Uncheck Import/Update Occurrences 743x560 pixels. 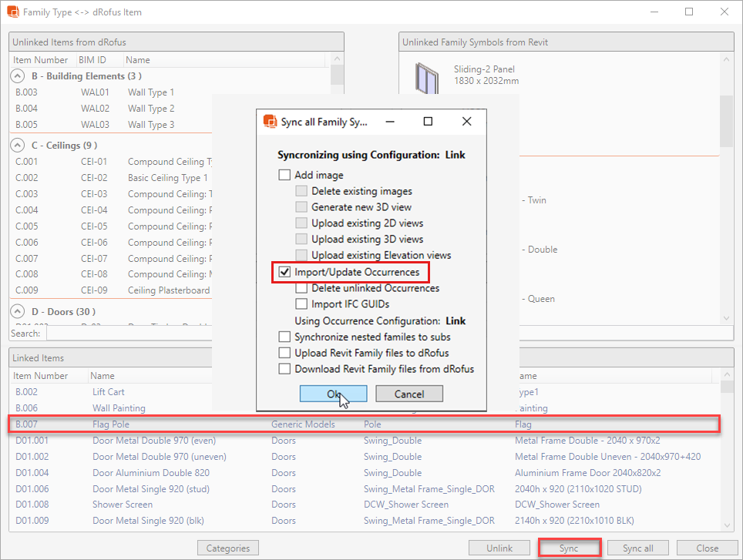[285, 272]
